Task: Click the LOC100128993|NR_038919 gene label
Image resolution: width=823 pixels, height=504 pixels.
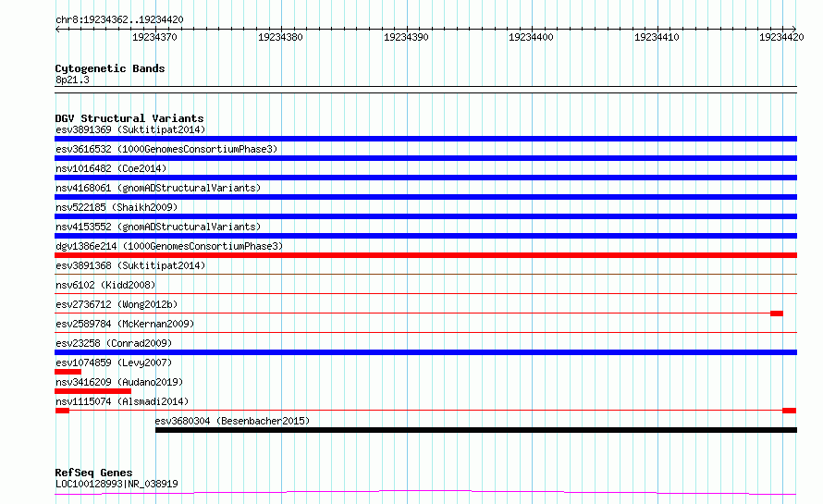Action: (x=117, y=484)
